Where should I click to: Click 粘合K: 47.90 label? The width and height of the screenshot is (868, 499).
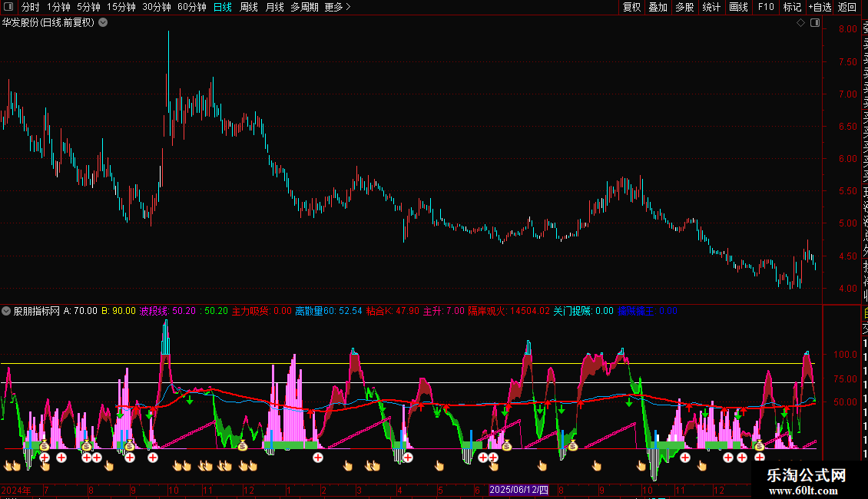(x=393, y=311)
